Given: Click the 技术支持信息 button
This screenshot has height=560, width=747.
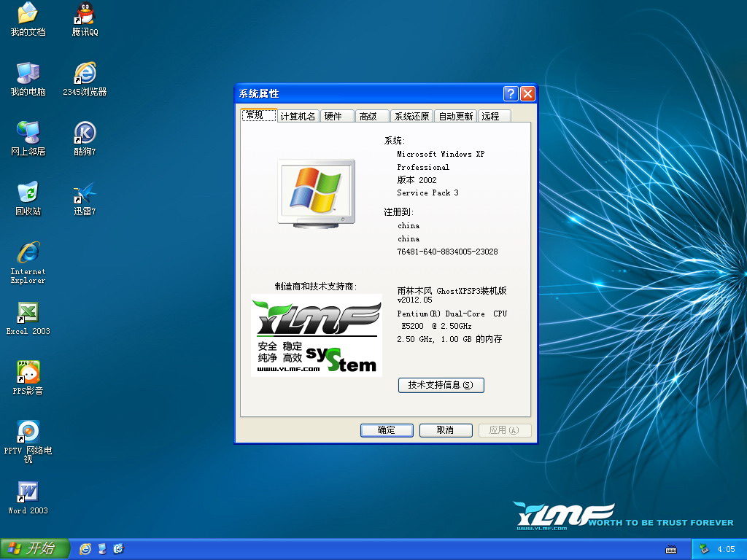Looking at the screenshot, I should click(441, 385).
